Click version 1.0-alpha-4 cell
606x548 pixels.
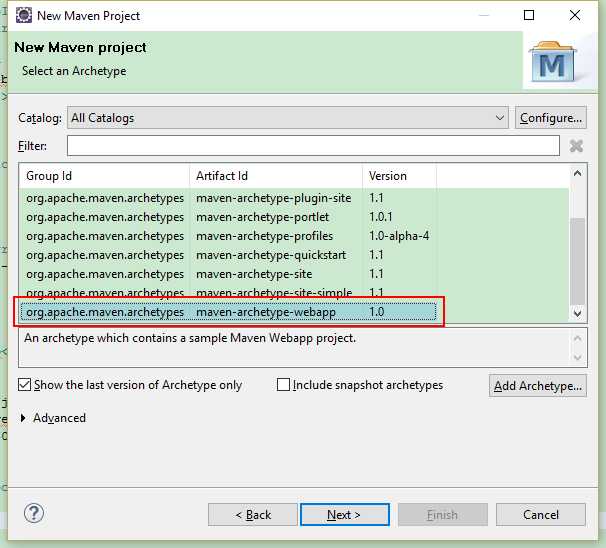[x=399, y=236]
